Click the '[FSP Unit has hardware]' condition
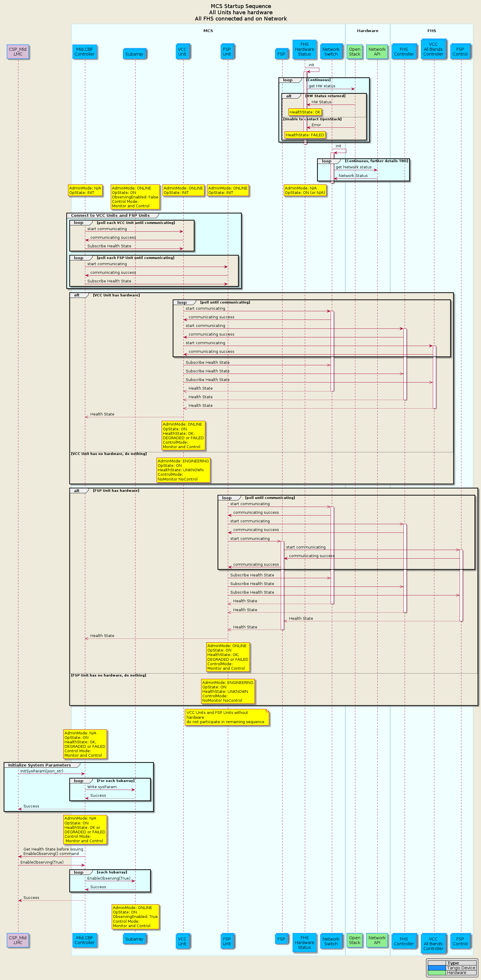The height and width of the screenshot is (980, 481). (x=116, y=490)
